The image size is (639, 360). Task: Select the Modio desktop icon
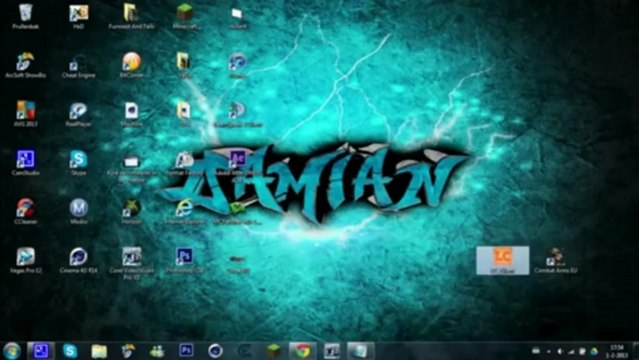click(x=78, y=211)
